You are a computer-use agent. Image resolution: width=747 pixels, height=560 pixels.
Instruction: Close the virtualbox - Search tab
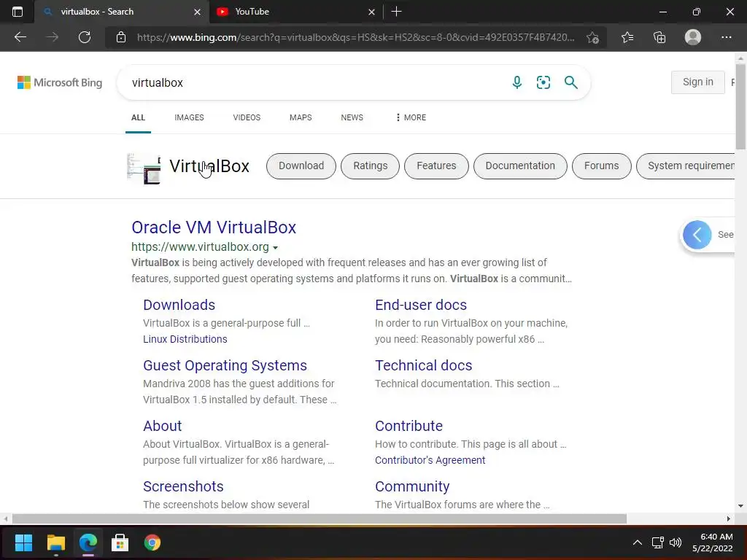click(x=197, y=12)
